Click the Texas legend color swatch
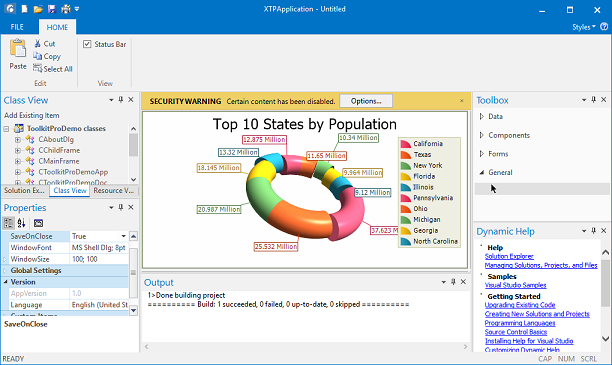 (x=406, y=155)
